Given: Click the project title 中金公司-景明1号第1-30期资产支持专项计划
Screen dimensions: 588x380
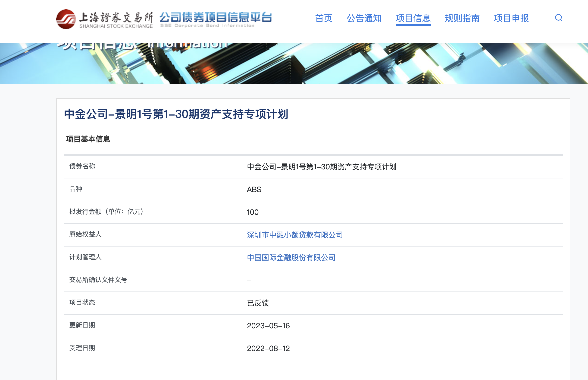Looking at the screenshot, I should [176, 114].
